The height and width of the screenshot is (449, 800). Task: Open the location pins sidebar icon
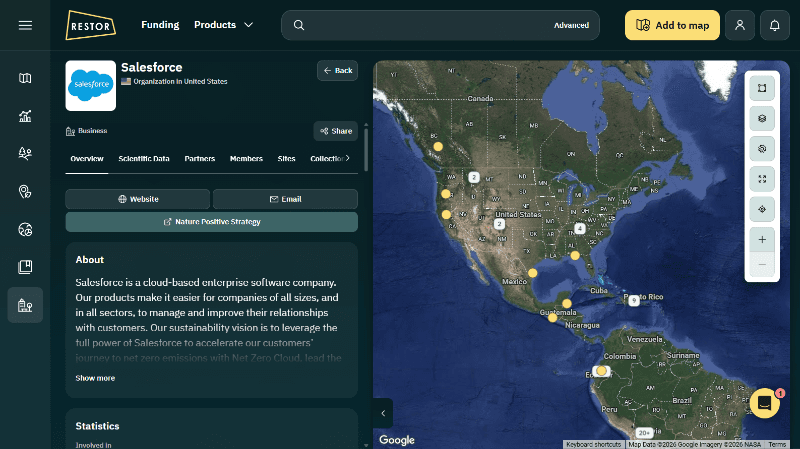pyautogui.click(x=25, y=191)
